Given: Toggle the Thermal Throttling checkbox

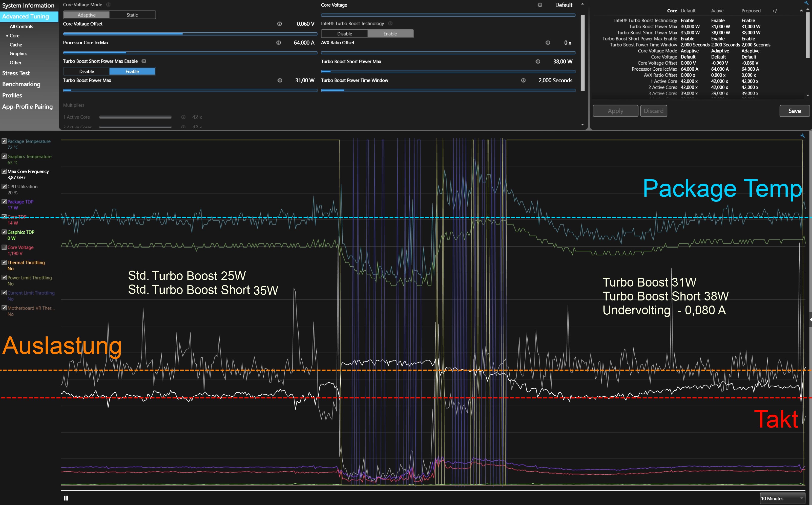Looking at the screenshot, I should pyautogui.click(x=4, y=262).
